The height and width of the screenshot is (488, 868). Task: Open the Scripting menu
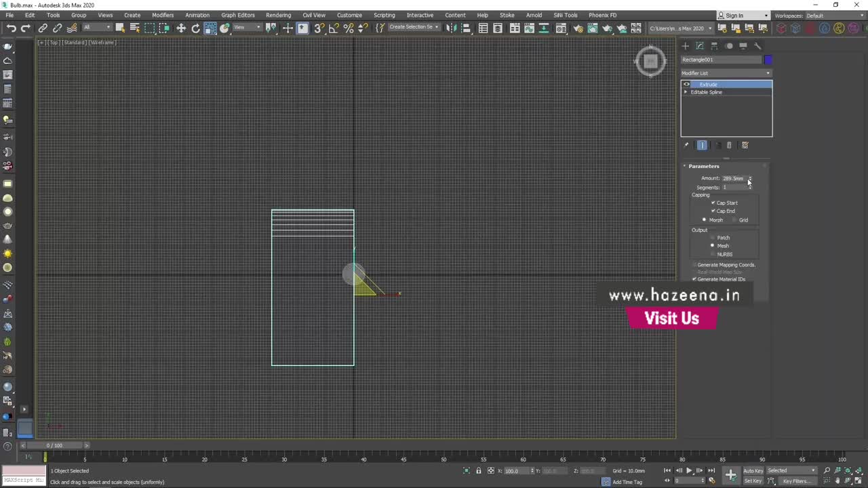point(384,15)
